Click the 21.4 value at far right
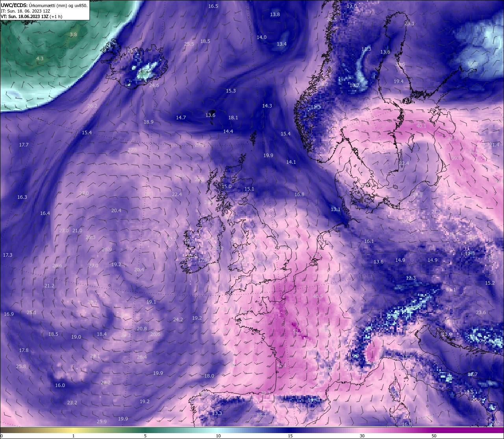The height and width of the screenshot is (439, 504). click(x=494, y=144)
